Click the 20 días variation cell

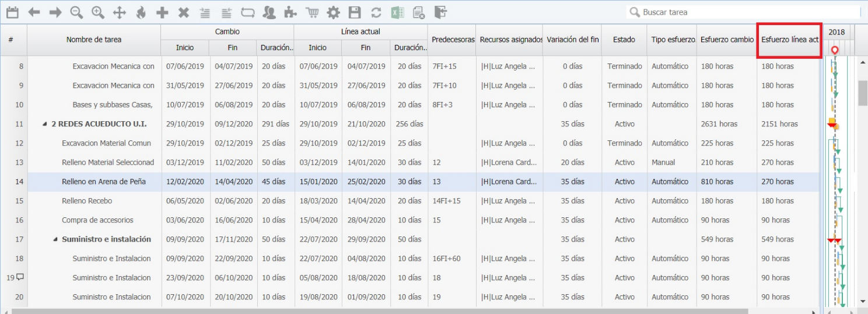pos(572,163)
